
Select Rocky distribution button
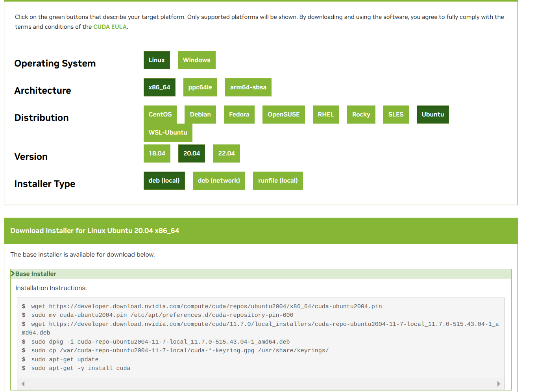click(x=361, y=115)
